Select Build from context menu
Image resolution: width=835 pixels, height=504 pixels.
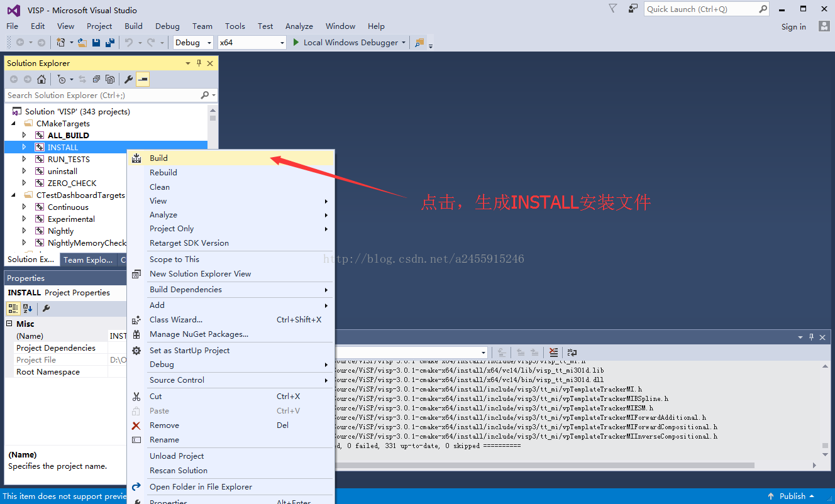pos(231,158)
